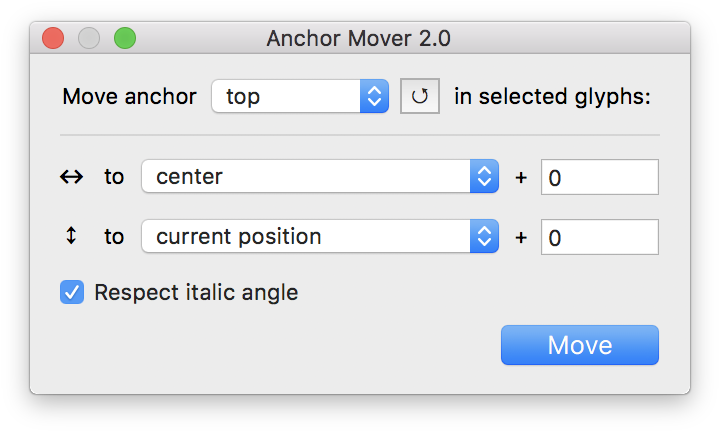The width and height of the screenshot is (719, 431).
Task: Zoom the window with the green button
Action: (125, 39)
